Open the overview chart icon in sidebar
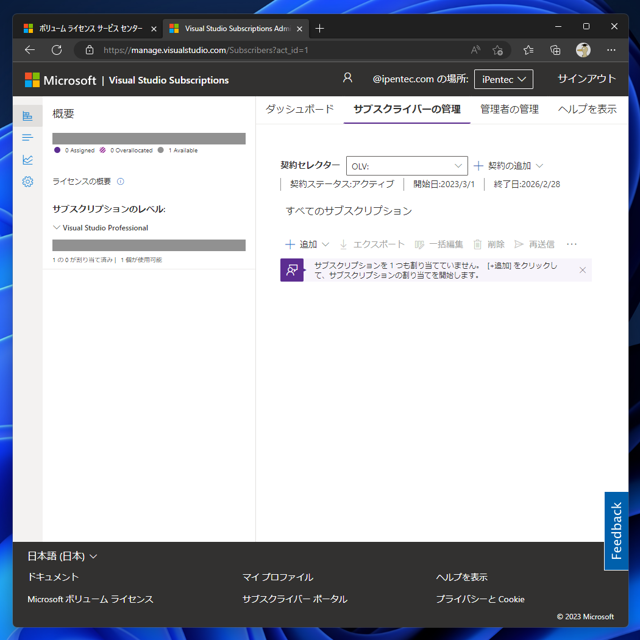The image size is (640, 640). coord(27,116)
